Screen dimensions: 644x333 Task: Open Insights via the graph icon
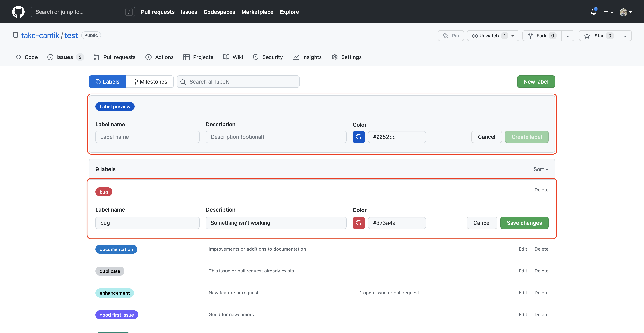(296, 57)
